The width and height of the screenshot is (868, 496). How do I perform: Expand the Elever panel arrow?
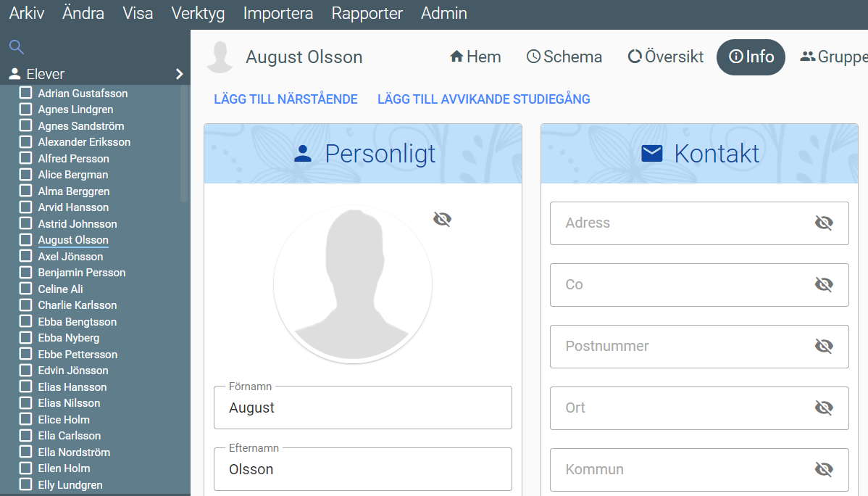pos(179,74)
